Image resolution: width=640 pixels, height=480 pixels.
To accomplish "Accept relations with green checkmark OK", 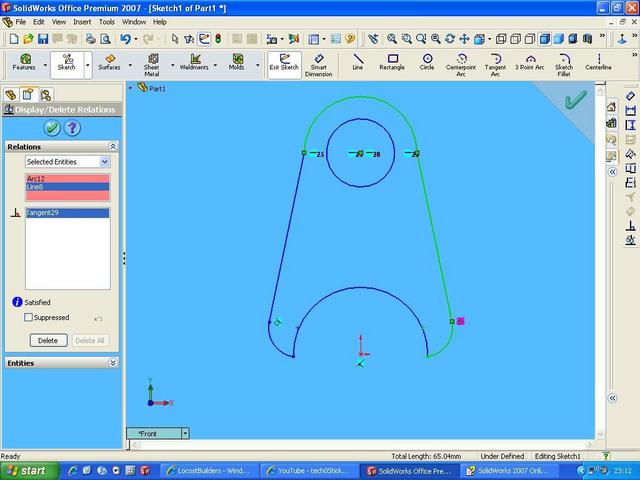I will click(x=51, y=127).
